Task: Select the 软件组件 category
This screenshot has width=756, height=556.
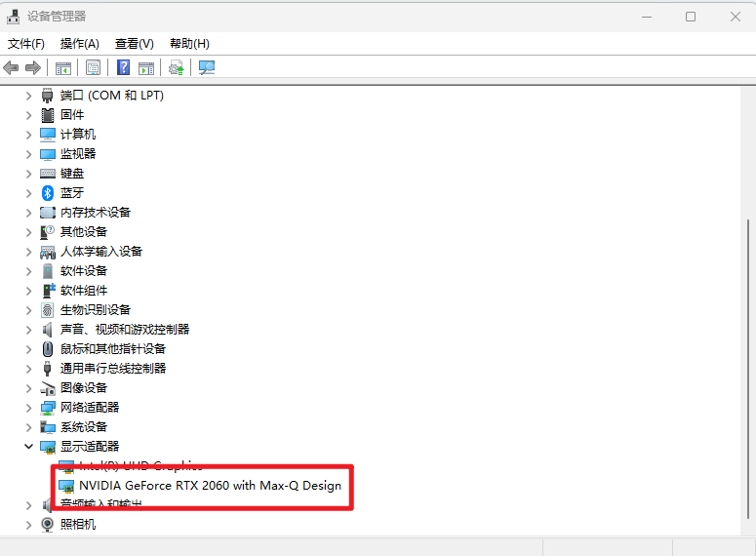Action: point(84,291)
